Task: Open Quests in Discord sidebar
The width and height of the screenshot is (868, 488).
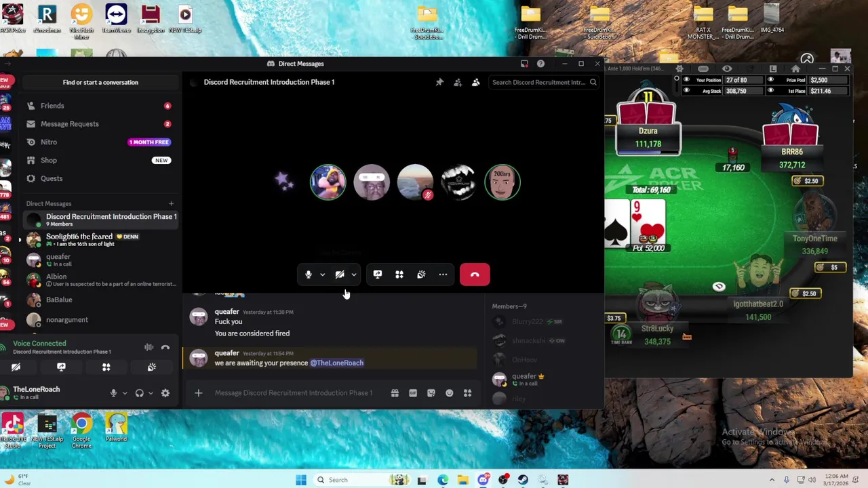Action: (100, 179)
